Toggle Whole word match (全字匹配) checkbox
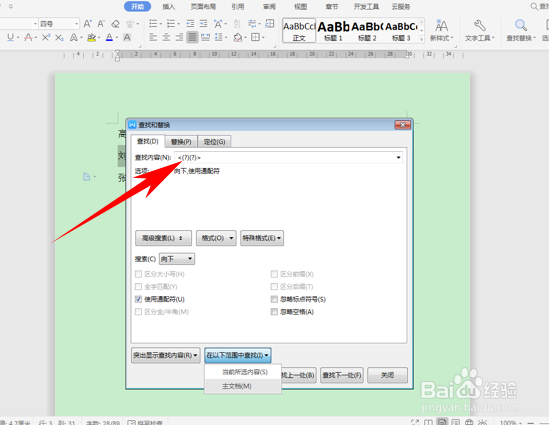Screen dimensions: 549x426 point(138,287)
